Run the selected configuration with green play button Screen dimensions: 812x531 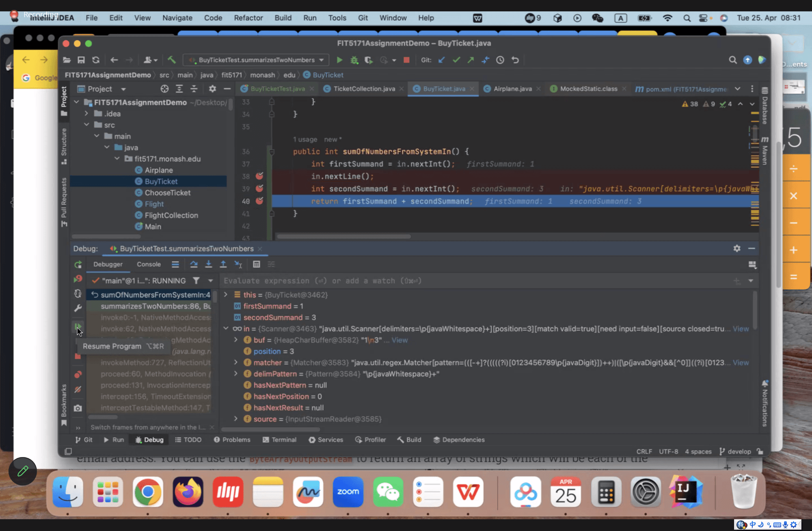point(339,60)
